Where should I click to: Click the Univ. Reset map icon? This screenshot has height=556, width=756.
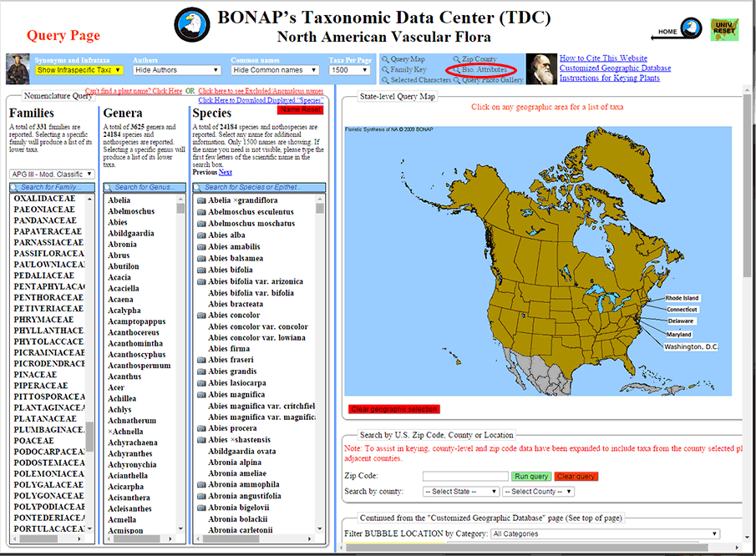tap(724, 29)
